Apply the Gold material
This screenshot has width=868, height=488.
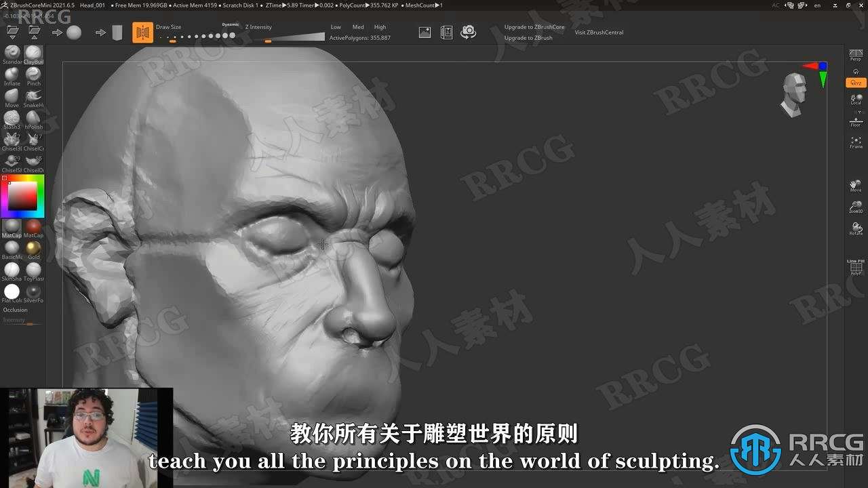33,250
